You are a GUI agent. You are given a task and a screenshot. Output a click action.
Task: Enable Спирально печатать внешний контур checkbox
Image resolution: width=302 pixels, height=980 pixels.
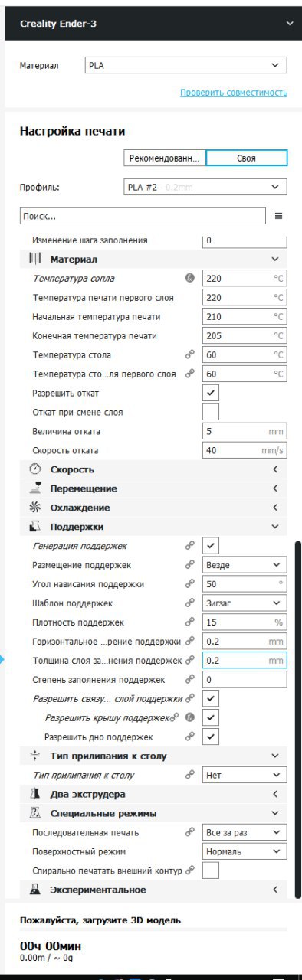coord(211,871)
